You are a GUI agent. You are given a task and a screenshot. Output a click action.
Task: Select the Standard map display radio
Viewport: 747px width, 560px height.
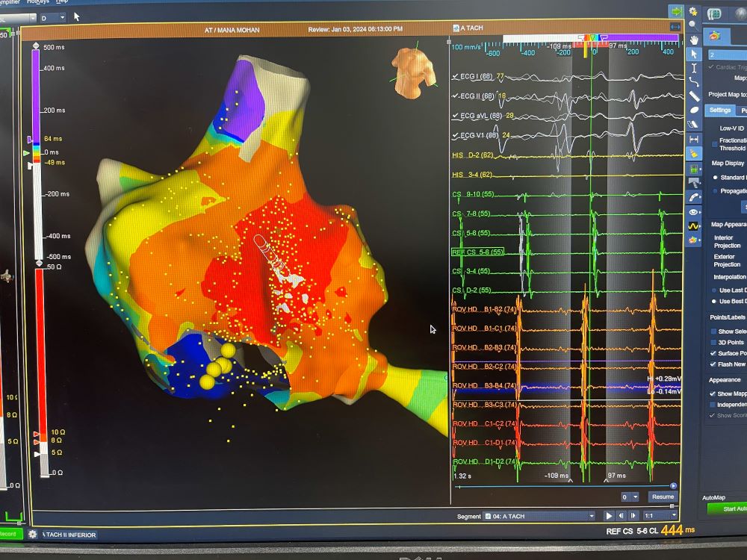(x=715, y=177)
